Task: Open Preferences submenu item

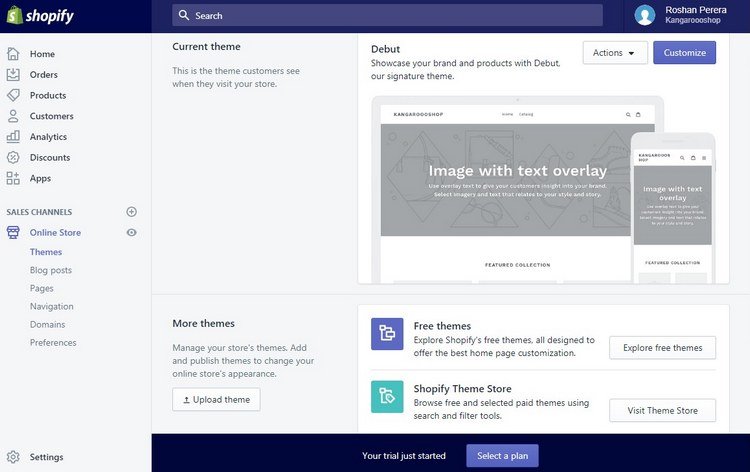Action: (x=53, y=342)
